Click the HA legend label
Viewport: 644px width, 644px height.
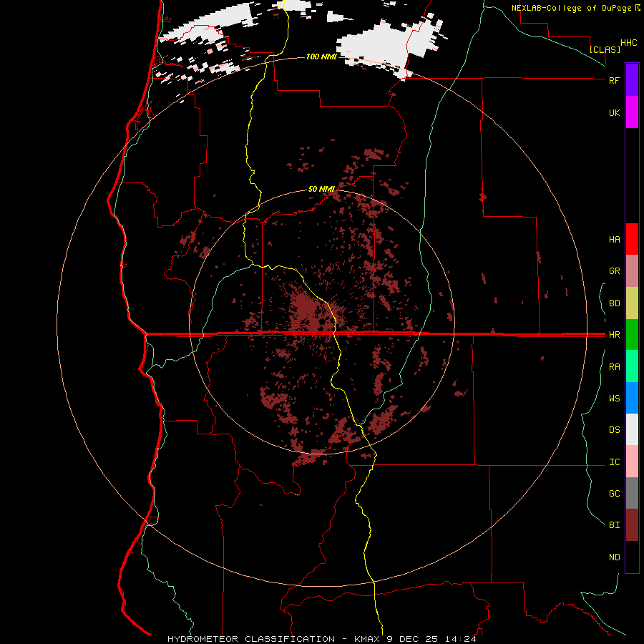pyautogui.click(x=614, y=240)
